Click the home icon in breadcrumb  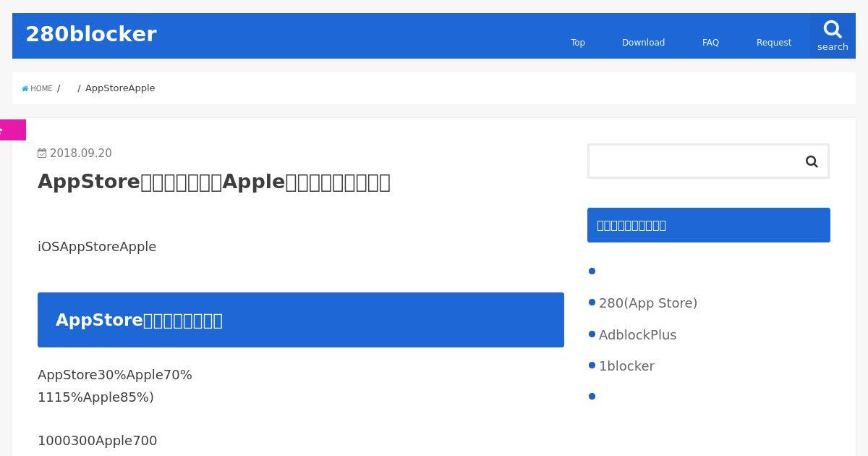point(25,88)
